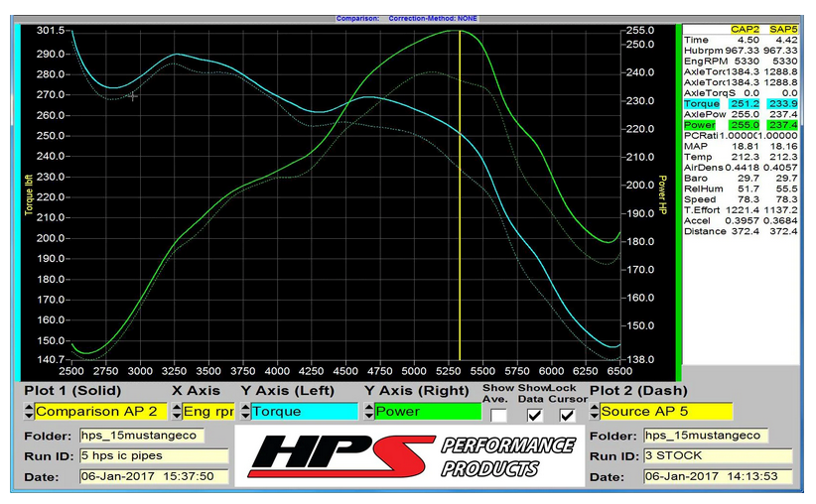
Task: Open the Eng rpm X axis dropdown
Action: [x=207, y=412]
